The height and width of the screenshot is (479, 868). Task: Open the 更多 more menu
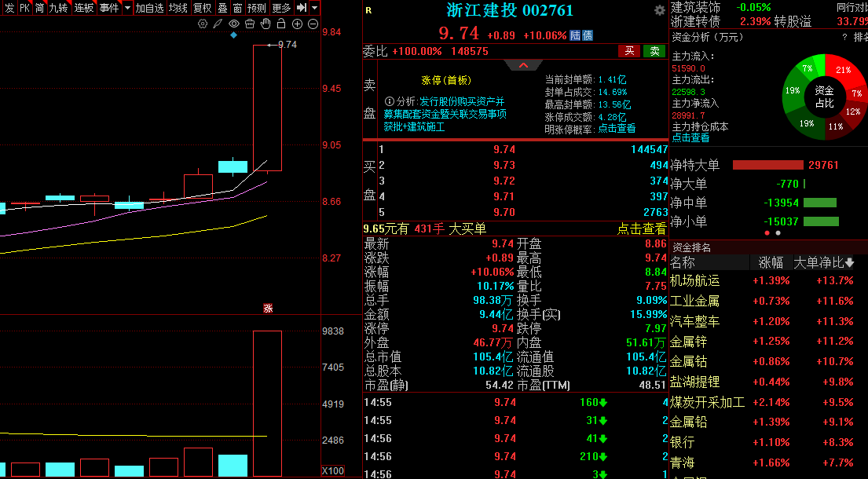click(x=282, y=8)
